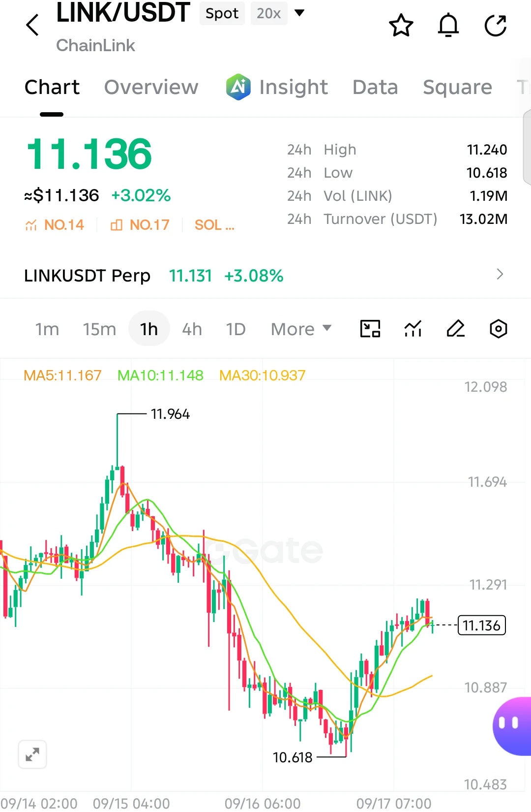Tap the MA10:11.148 indicator label
The image size is (531, 812).
[x=160, y=375]
